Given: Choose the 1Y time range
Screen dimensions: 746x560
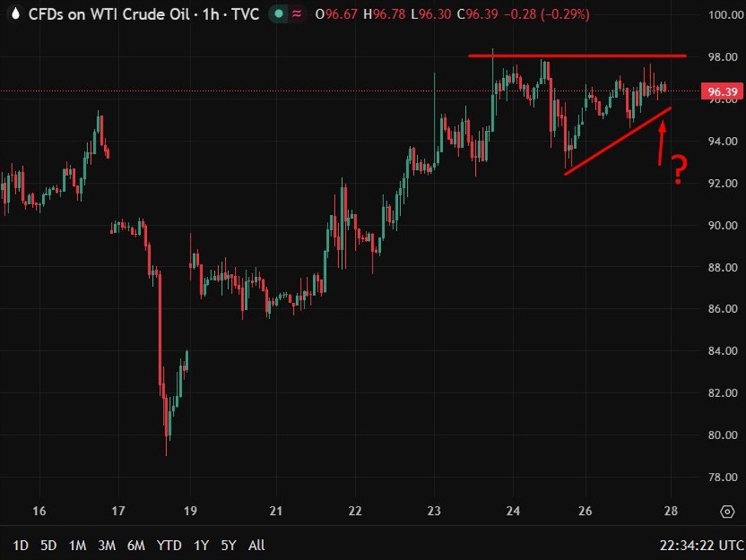Looking at the screenshot, I should 201,545.
